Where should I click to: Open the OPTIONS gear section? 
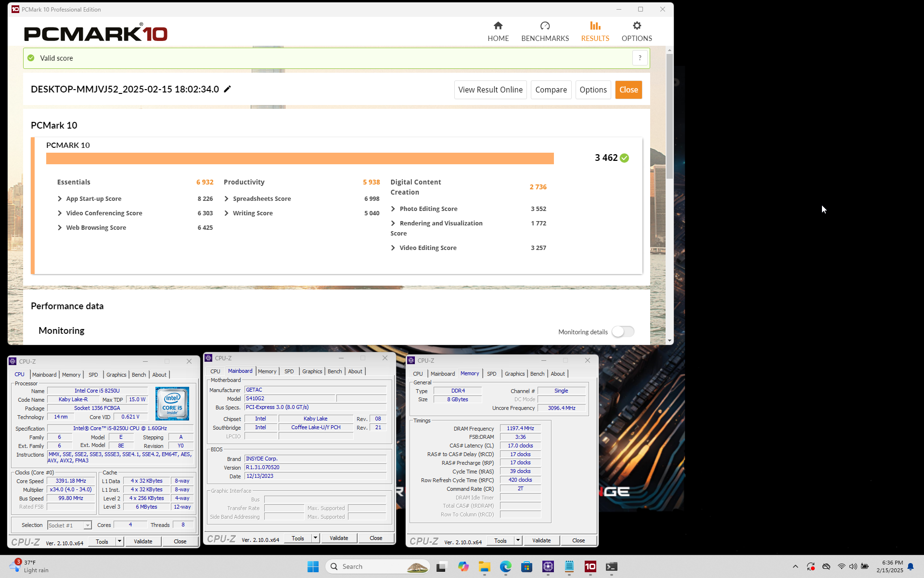(637, 32)
